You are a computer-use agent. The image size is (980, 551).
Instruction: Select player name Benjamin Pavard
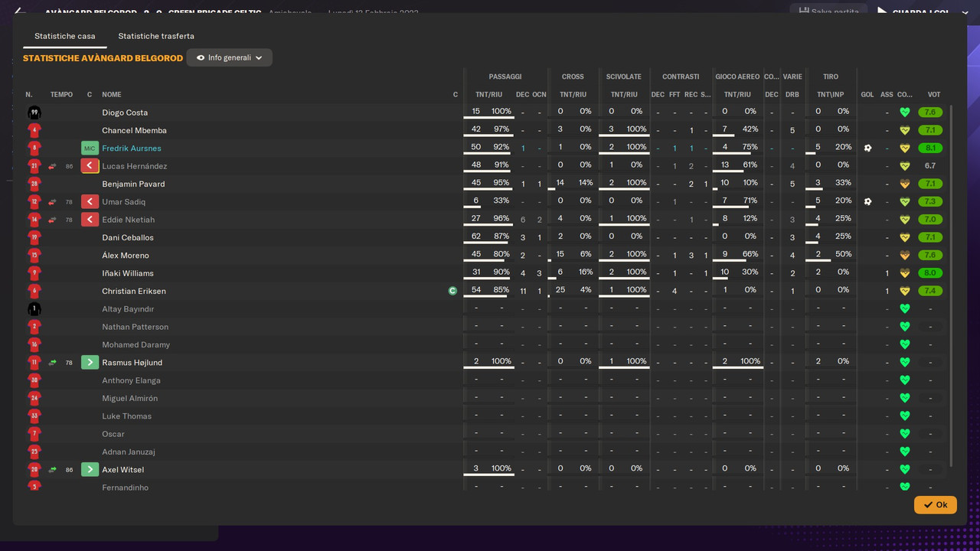pos(133,184)
